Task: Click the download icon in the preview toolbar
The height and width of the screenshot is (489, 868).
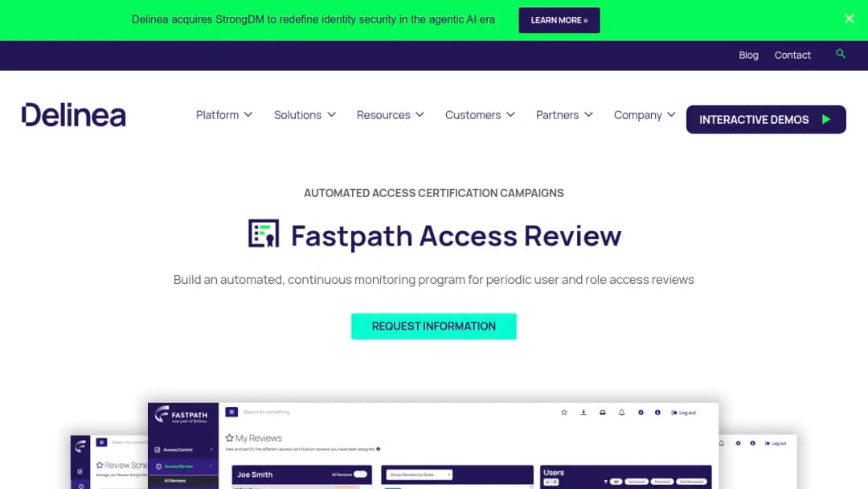Action: pyautogui.click(x=583, y=413)
